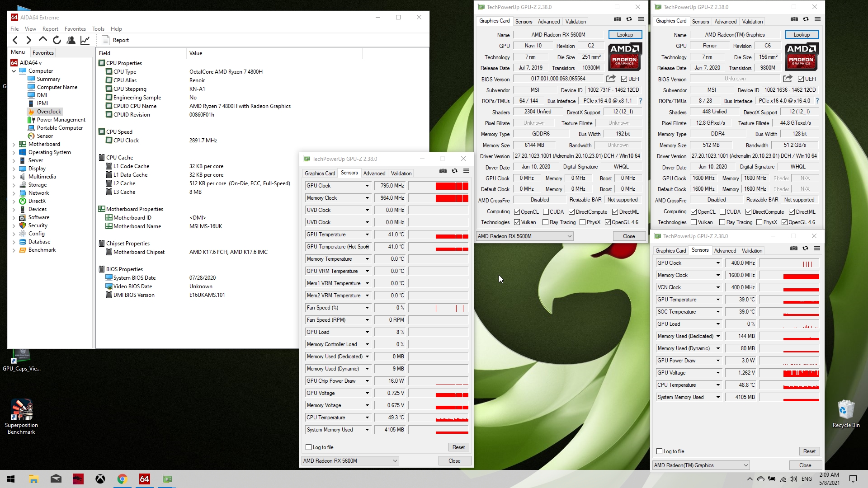Viewport: 868px width, 488px height.
Task: Open the Favorites menu in AIDA64
Action: pyautogui.click(x=75, y=29)
